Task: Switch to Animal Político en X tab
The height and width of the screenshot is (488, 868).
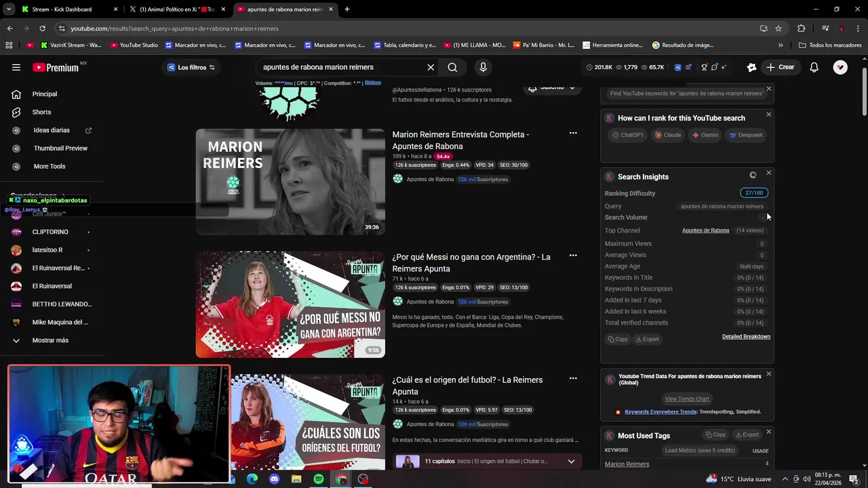Action: 176,9
